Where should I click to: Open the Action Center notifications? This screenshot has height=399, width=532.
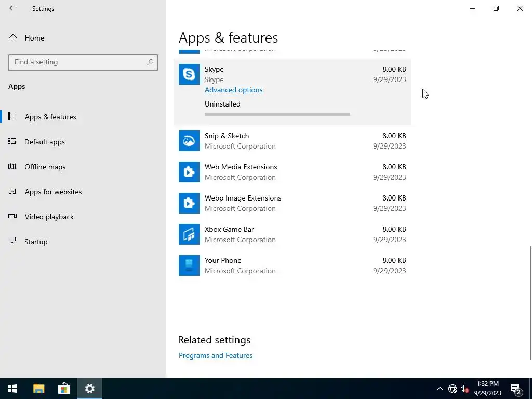tap(516, 389)
